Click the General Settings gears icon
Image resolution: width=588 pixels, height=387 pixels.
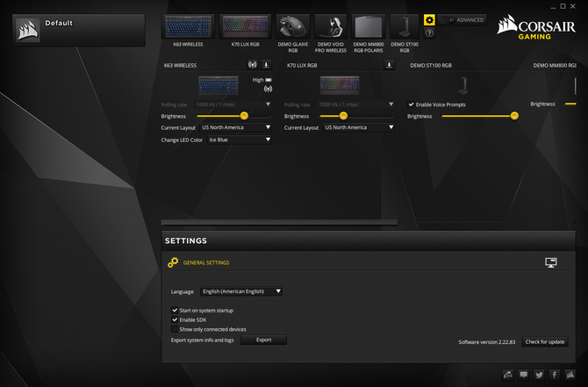[173, 262]
